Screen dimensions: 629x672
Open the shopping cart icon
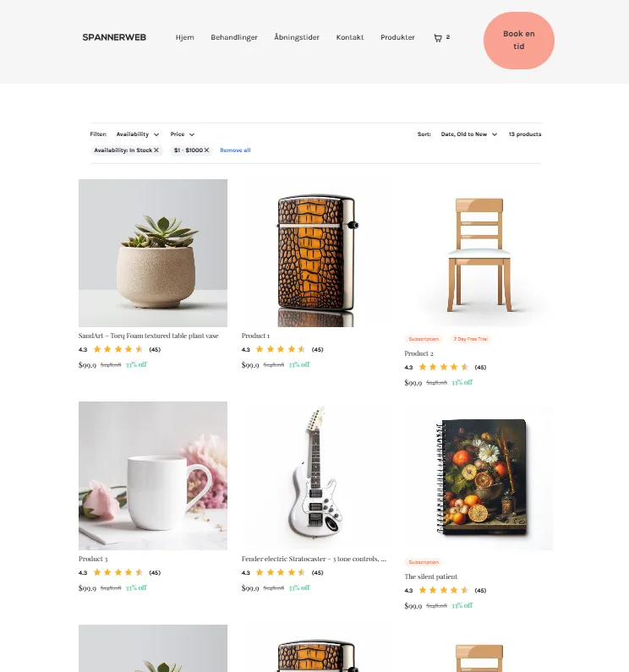[438, 38]
